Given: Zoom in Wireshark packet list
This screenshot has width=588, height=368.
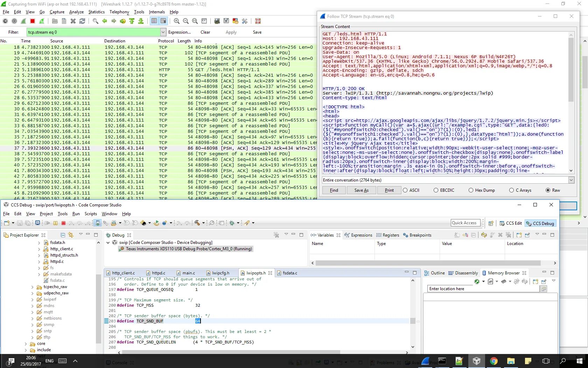Looking at the screenshot, I should [177, 21].
